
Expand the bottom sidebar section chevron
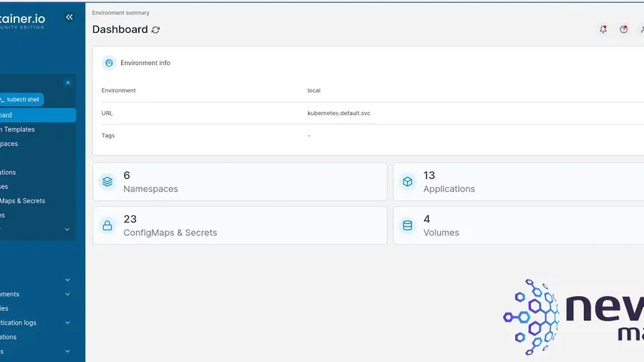[67, 351]
